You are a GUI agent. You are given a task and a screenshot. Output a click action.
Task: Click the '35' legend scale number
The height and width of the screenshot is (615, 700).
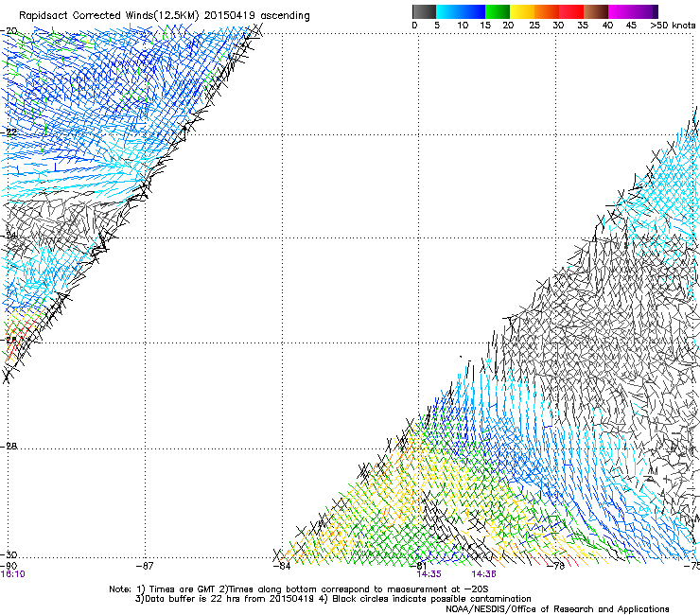[583, 25]
